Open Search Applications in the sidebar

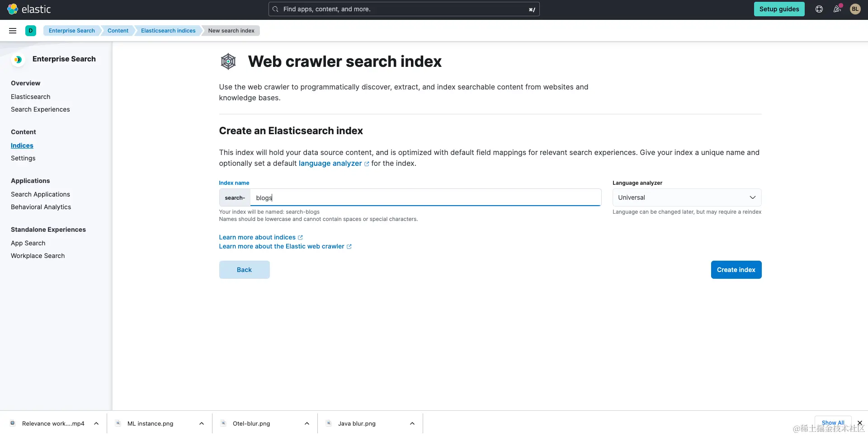coord(40,194)
